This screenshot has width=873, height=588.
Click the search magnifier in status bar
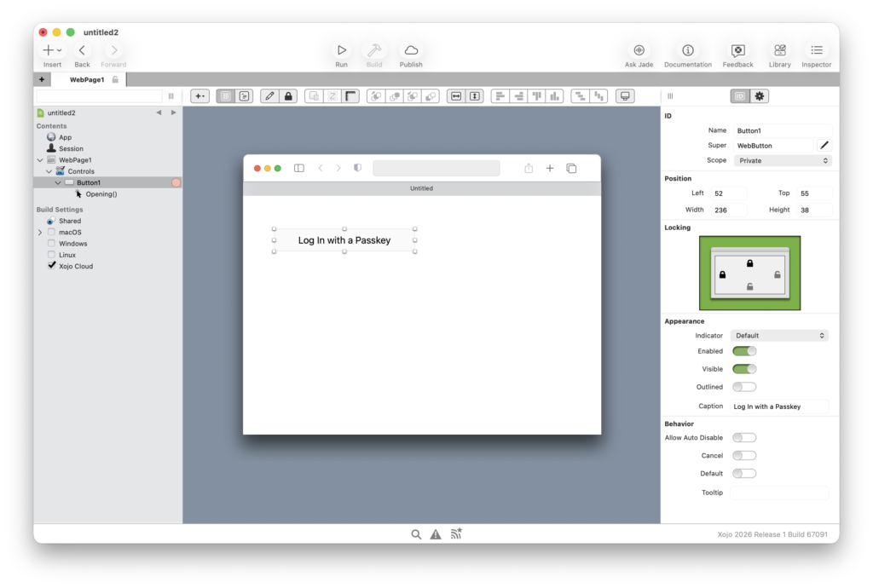pyautogui.click(x=416, y=534)
